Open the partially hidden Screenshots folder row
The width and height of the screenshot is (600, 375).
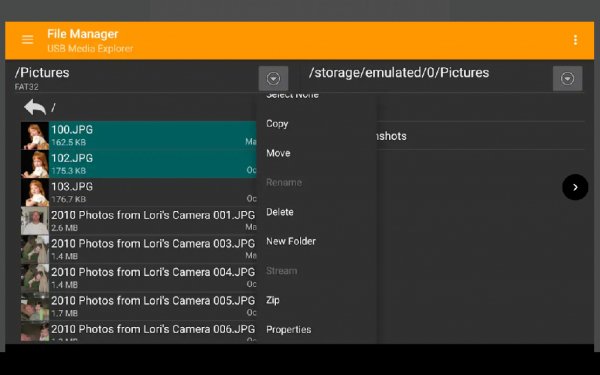coord(481,136)
